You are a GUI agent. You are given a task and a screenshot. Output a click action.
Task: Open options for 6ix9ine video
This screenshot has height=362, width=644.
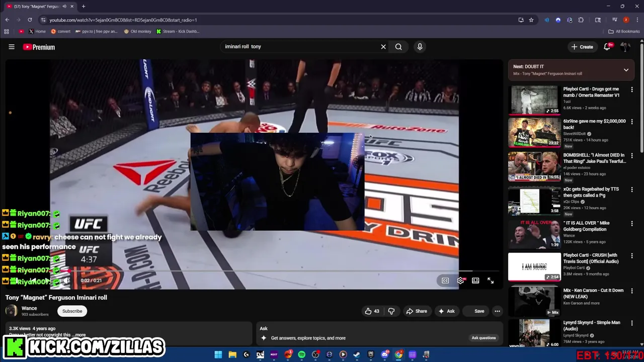point(632,122)
